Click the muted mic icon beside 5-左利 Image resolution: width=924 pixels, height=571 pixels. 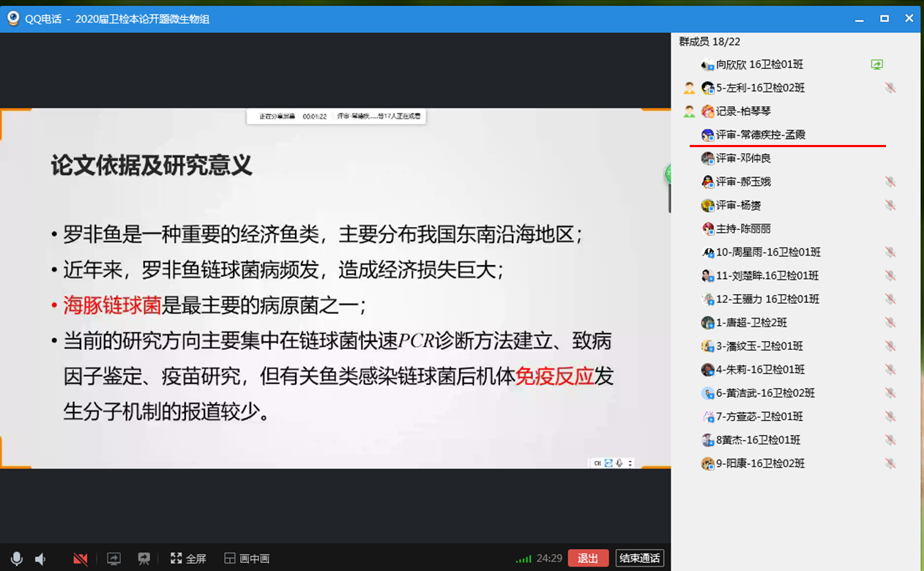[x=890, y=88]
